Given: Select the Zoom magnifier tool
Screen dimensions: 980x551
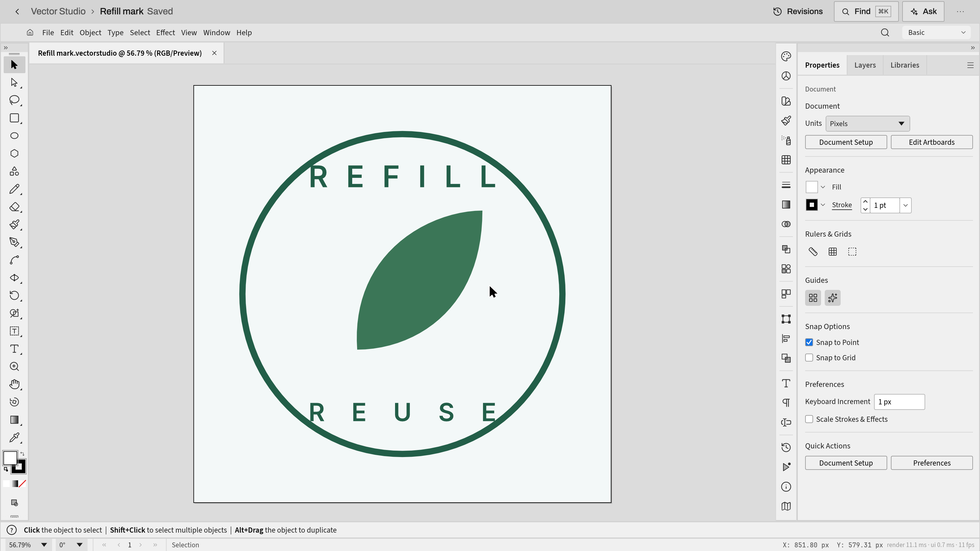Looking at the screenshot, I should point(14,367).
